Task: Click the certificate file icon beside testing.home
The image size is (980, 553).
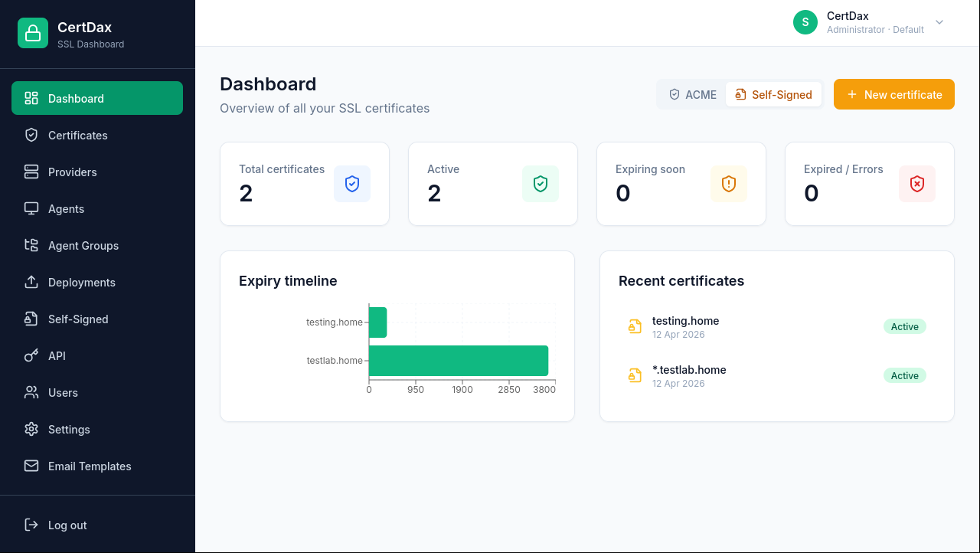Action: [635, 326]
